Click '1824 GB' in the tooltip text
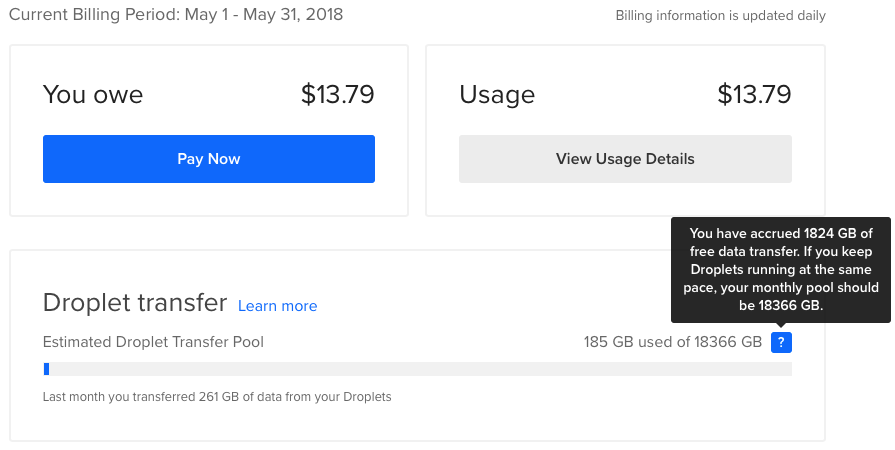Image resolution: width=895 pixels, height=450 pixels. (x=832, y=233)
